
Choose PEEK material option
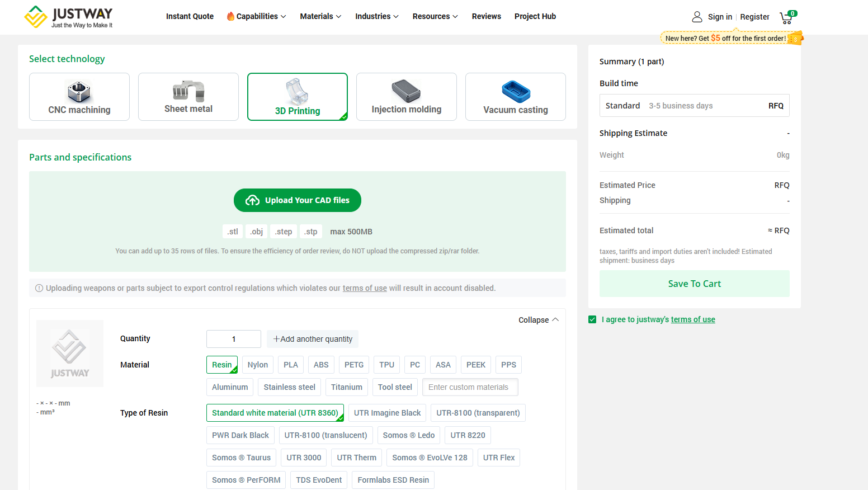(476, 365)
